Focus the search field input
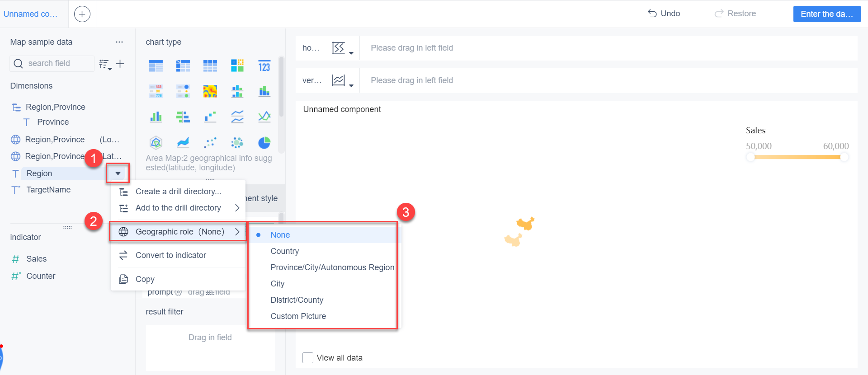Image resolution: width=868 pixels, height=375 pixels. (x=52, y=63)
